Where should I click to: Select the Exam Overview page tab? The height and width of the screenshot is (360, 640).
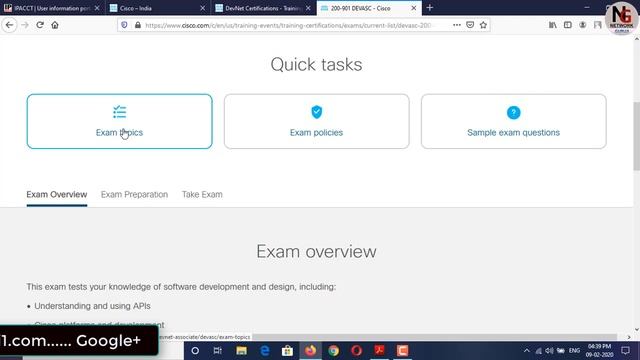pyautogui.click(x=57, y=195)
